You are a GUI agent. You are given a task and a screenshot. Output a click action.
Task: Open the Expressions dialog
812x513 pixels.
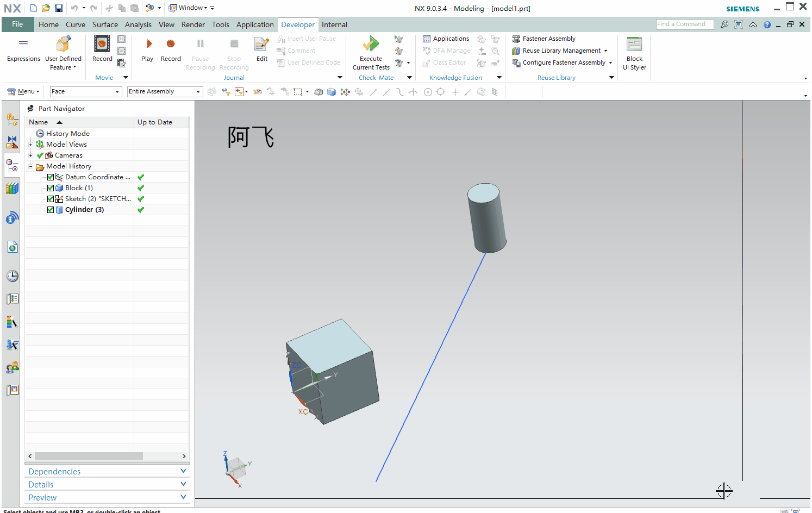23,49
